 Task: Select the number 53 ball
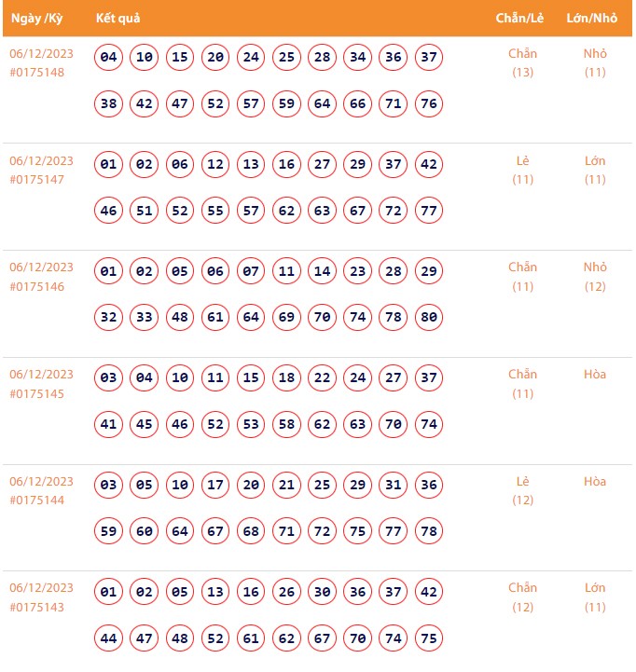(251, 425)
